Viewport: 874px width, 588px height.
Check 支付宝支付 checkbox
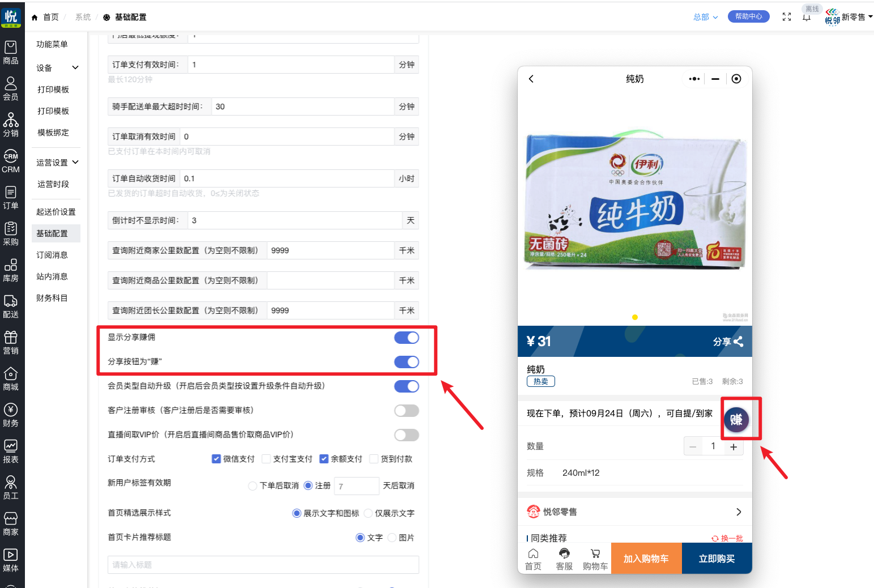[x=266, y=459]
